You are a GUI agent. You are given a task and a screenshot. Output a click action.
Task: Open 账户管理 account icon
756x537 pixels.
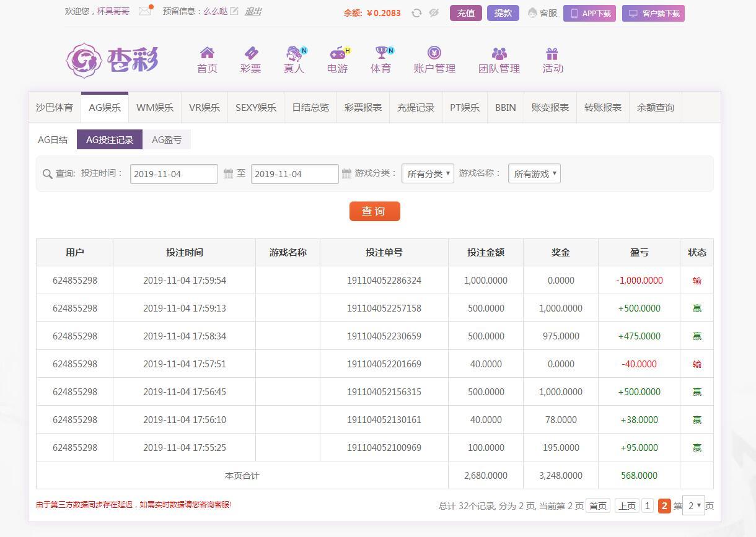coord(434,53)
